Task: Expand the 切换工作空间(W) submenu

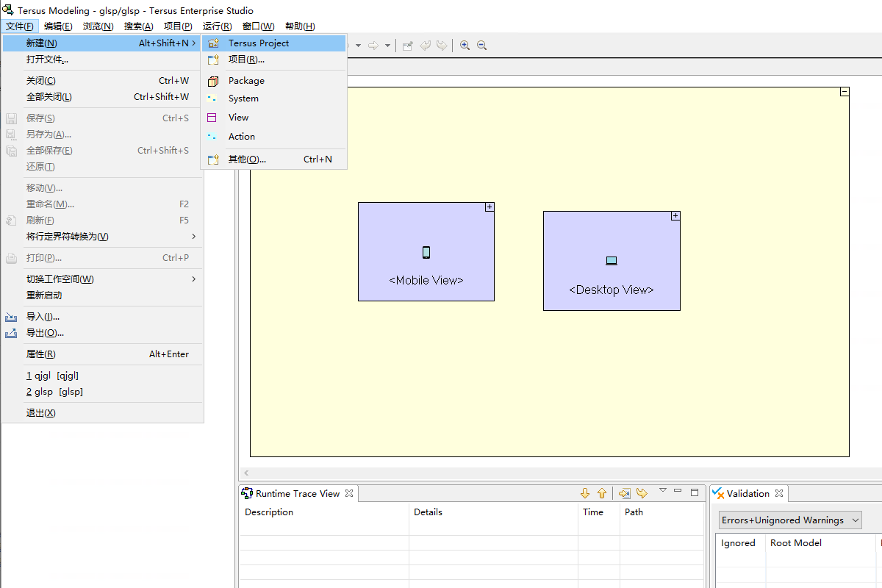Action: coord(102,279)
